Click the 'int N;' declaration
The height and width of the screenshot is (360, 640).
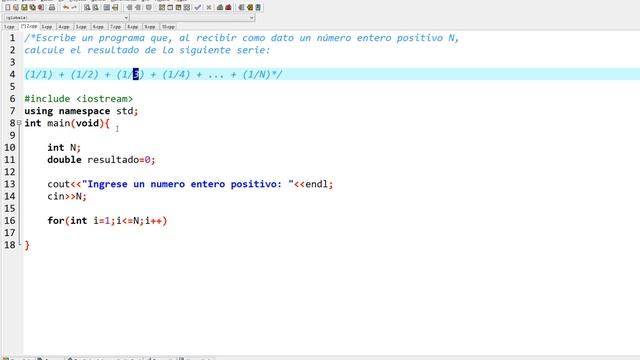pos(64,147)
